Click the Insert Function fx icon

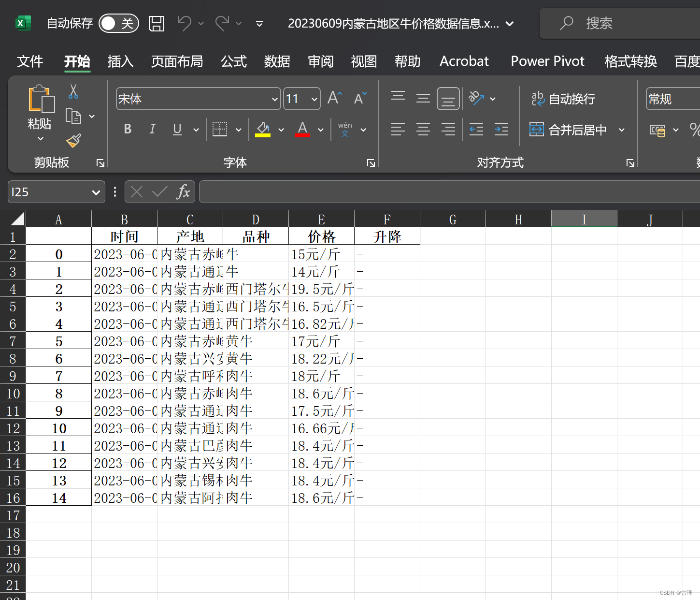pos(183,192)
